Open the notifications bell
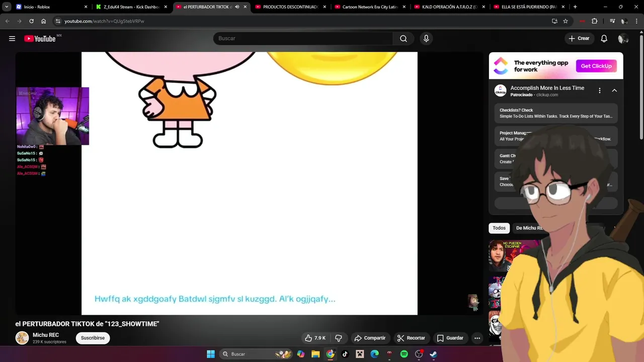This screenshot has width=644, height=362. tap(604, 39)
